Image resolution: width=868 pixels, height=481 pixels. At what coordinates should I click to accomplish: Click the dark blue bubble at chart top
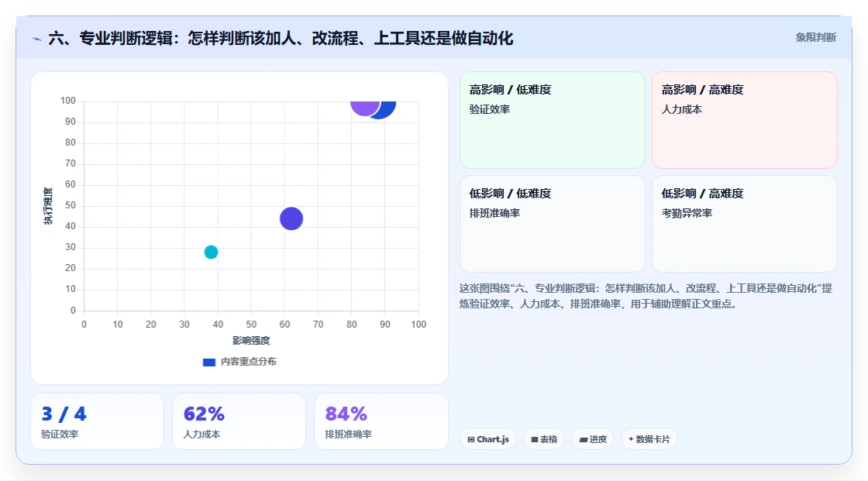(x=386, y=109)
